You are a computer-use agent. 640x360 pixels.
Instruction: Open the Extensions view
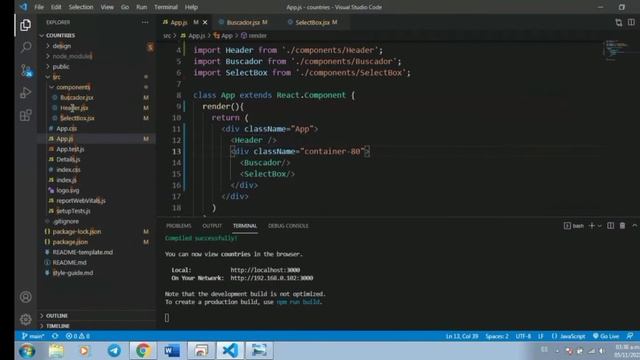25,115
